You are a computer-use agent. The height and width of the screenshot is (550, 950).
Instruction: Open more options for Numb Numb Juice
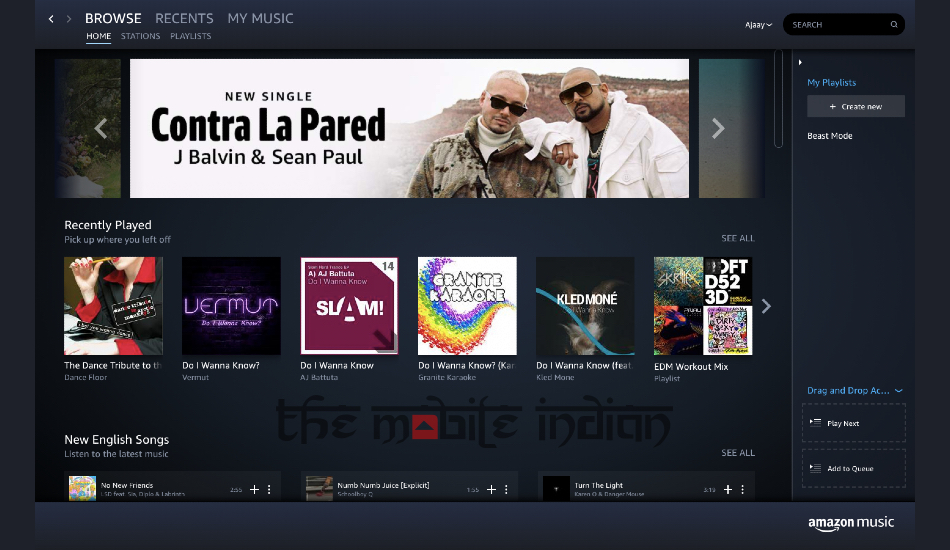(506, 489)
